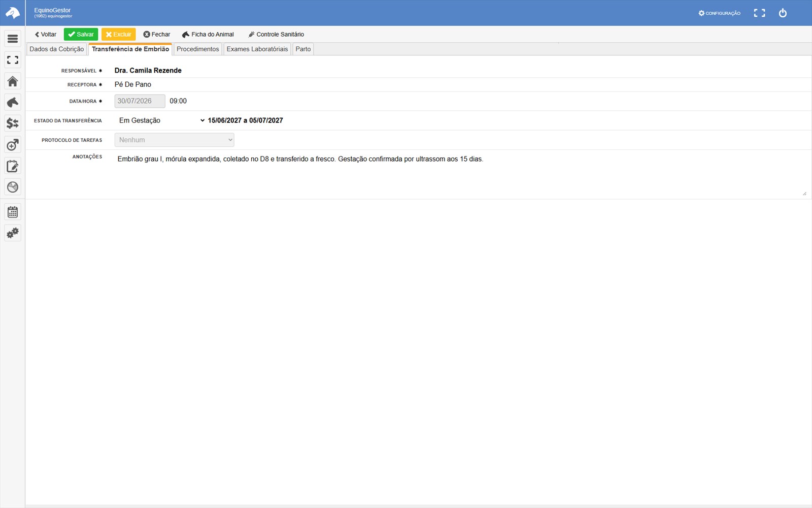Click the Voltar back button

45,35
